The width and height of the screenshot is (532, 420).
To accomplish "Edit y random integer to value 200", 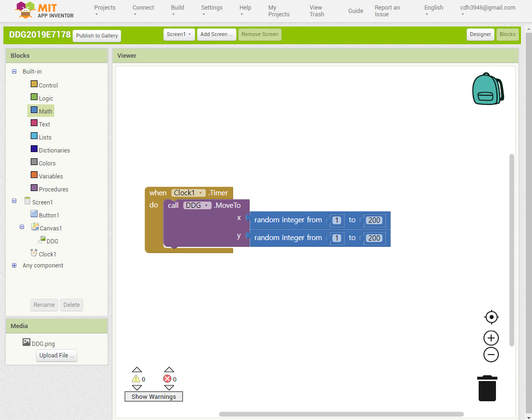I will click(374, 238).
